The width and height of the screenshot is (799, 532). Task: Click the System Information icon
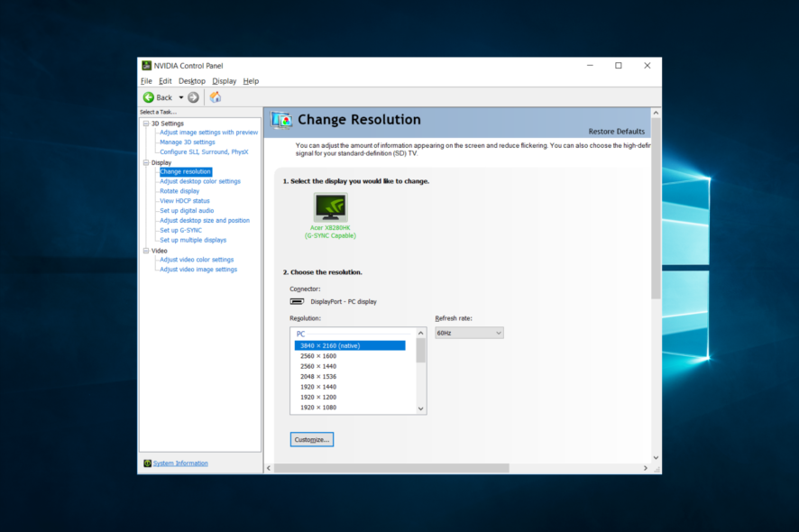[x=147, y=463]
